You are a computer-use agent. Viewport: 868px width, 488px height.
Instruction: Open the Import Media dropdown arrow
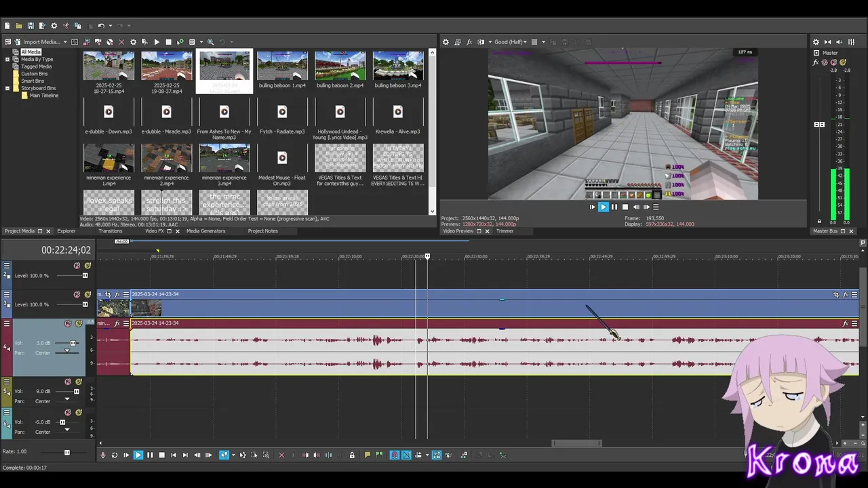click(65, 42)
